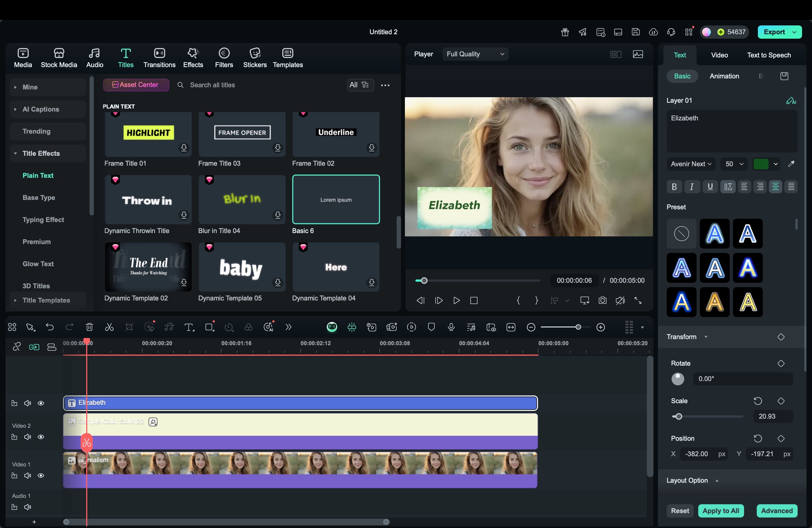Click the green text color swatch
812x528 pixels.
pyautogui.click(x=760, y=164)
